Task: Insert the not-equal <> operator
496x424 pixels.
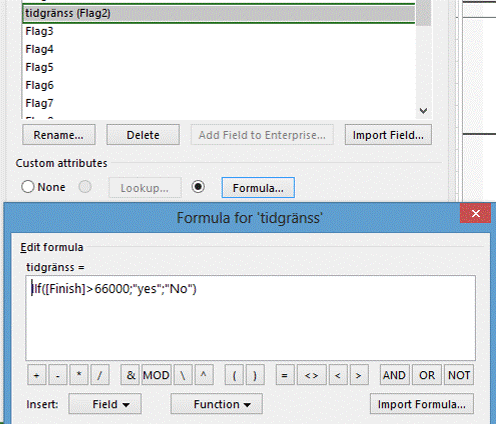Action: coord(312,375)
